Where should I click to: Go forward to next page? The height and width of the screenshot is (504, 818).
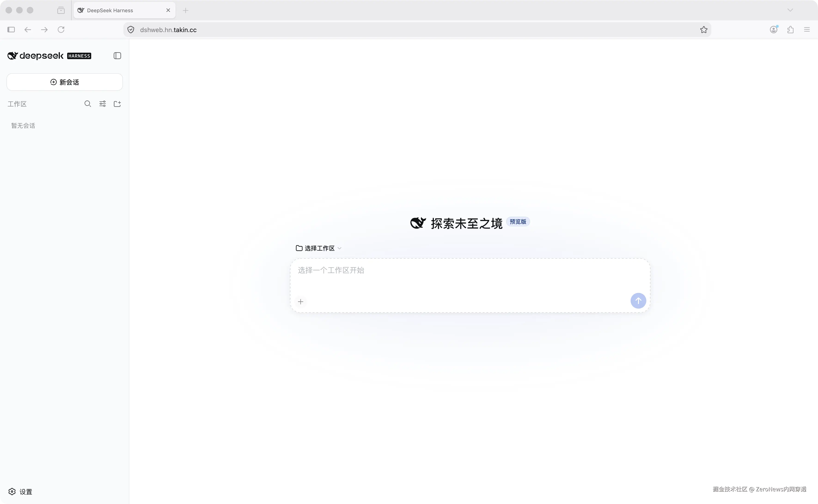44,30
